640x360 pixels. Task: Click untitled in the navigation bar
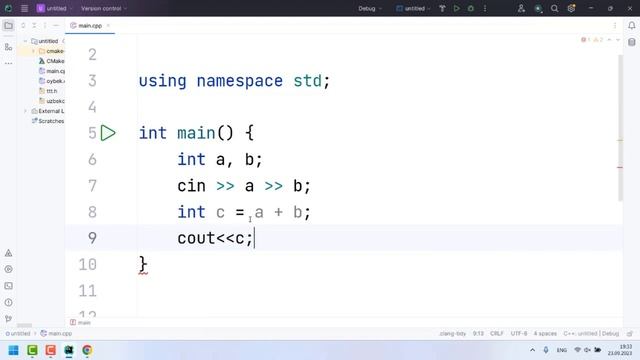[x=18, y=333]
